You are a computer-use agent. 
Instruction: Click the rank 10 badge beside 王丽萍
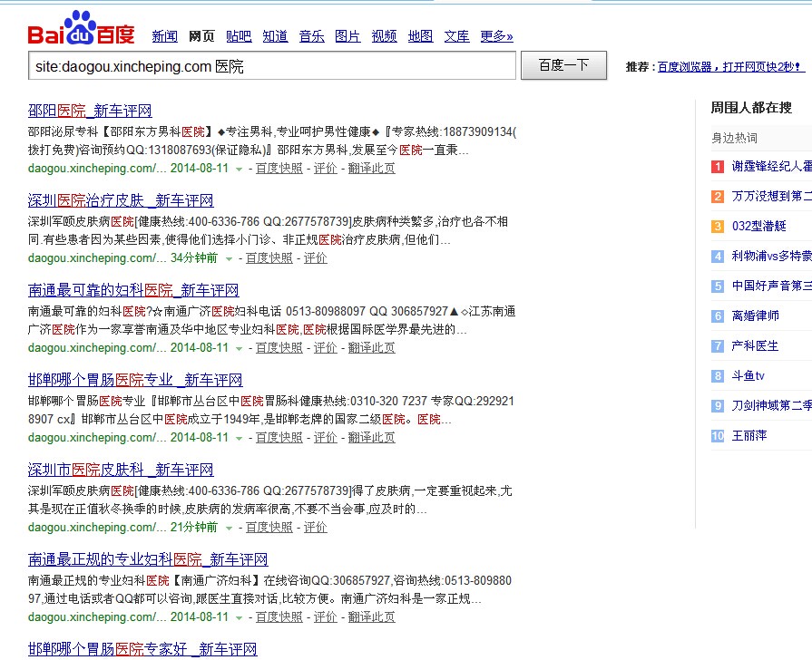pyautogui.click(x=717, y=436)
